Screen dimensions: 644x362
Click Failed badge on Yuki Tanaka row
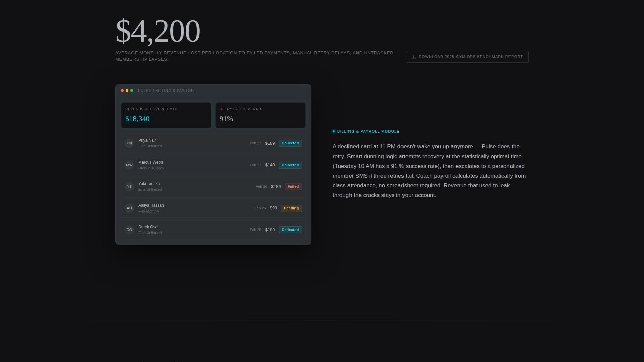click(293, 186)
